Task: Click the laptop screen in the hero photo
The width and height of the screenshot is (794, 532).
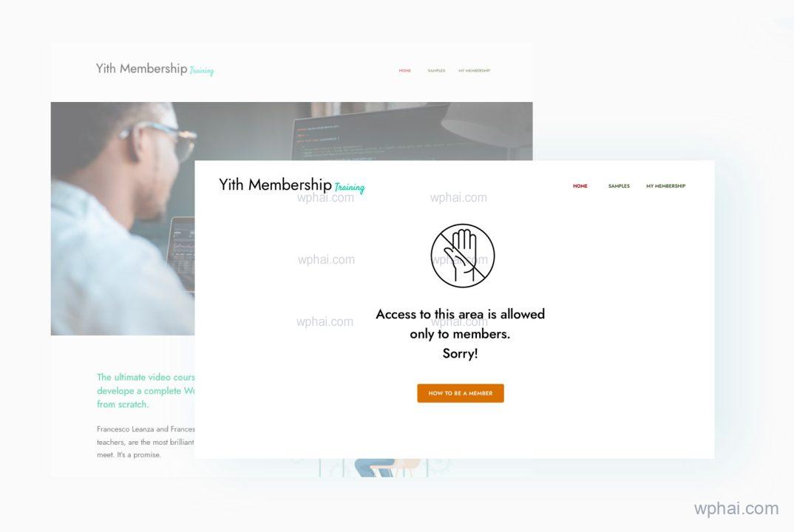Action: tap(183, 250)
